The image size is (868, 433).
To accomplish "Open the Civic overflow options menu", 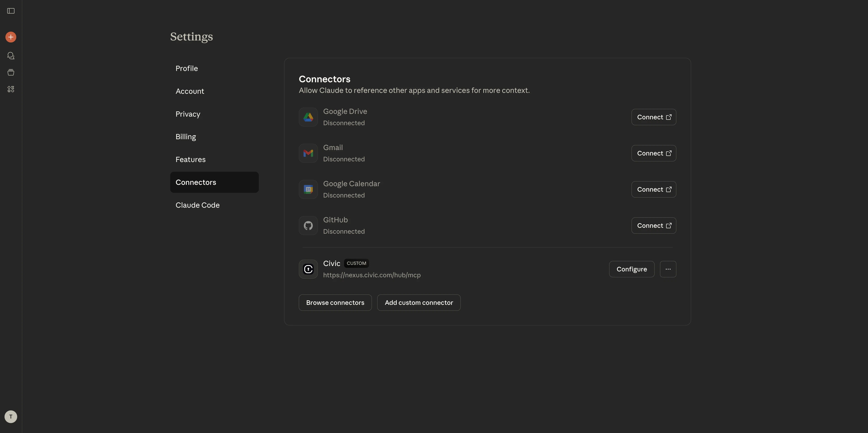I will tap(668, 269).
